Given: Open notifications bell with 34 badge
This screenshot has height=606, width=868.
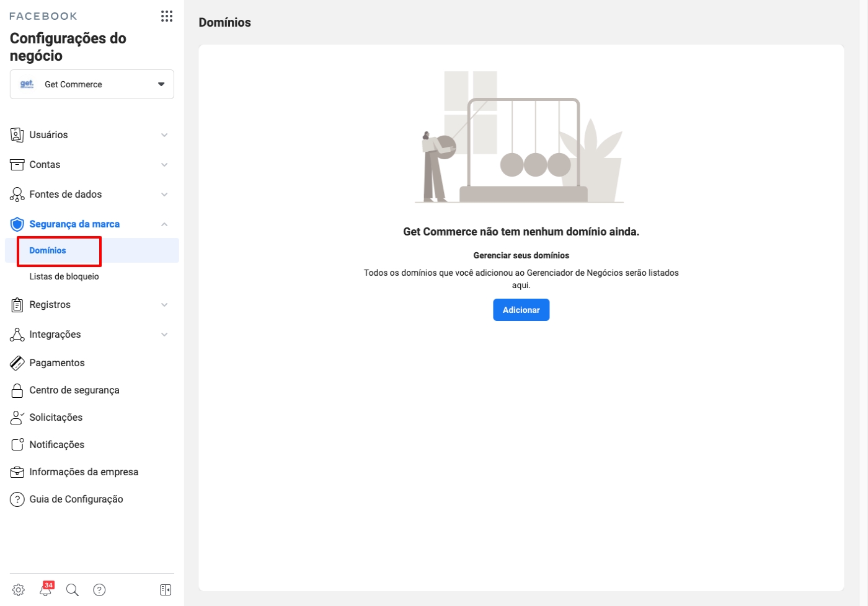Looking at the screenshot, I should click(46, 589).
